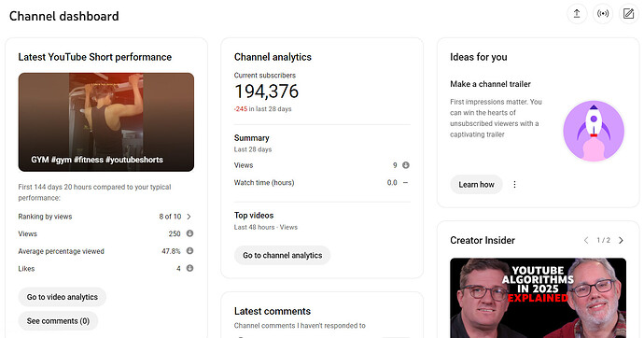Click the Latest comments heading
This screenshot has height=338, width=644.
click(273, 311)
